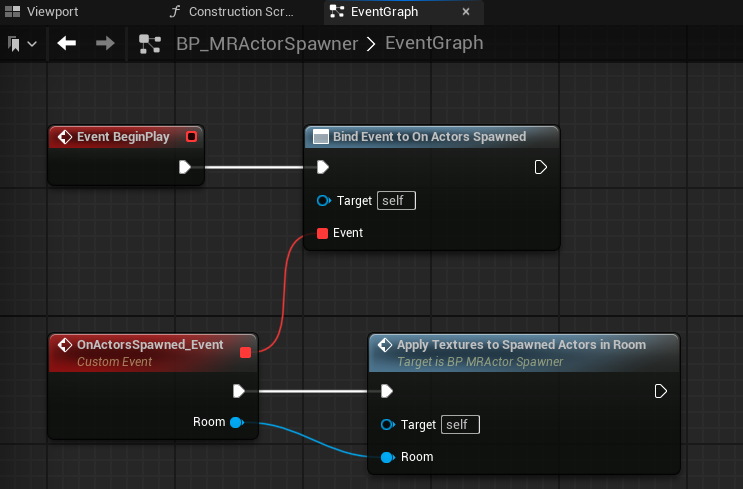Select the Apply Textures to Spawned Actors node title

(520, 345)
